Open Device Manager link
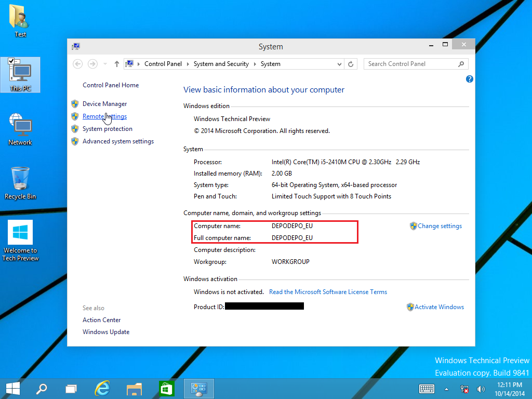This screenshot has height=399, width=532. pos(104,104)
